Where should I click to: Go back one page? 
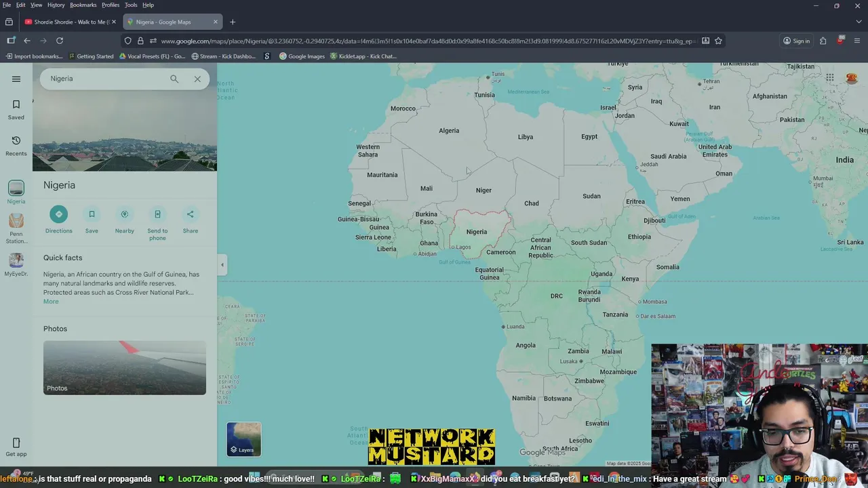click(x=27, y=41)
